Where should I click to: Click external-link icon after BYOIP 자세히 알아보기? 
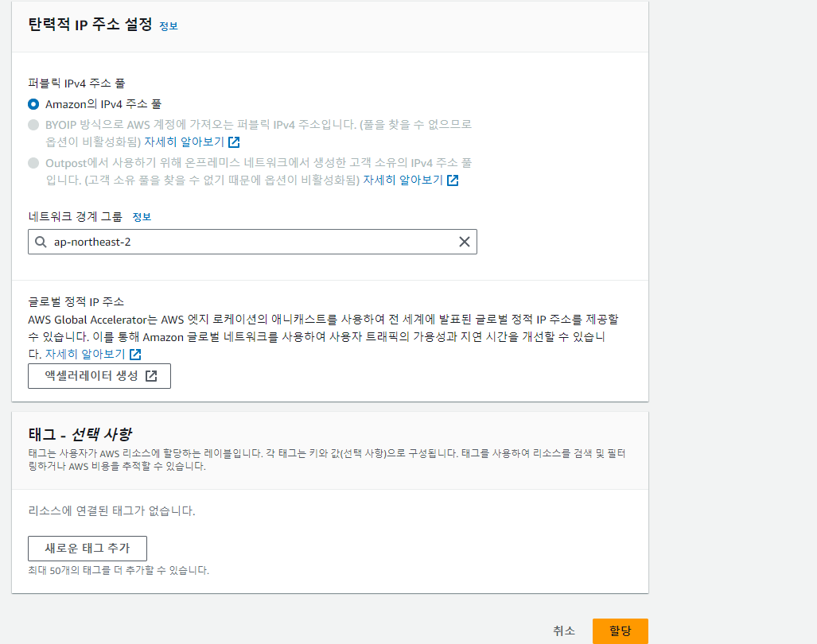tap(234, 142)
